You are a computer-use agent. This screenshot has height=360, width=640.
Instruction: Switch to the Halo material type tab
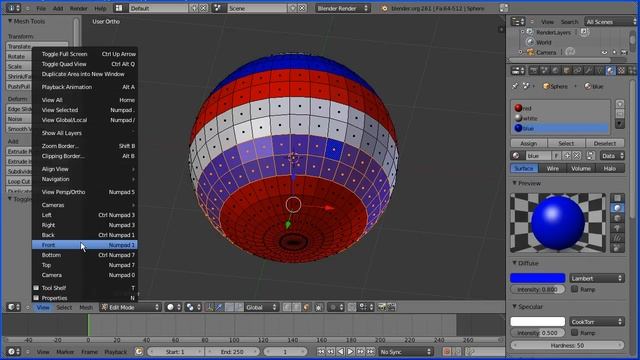pos(610,168)
